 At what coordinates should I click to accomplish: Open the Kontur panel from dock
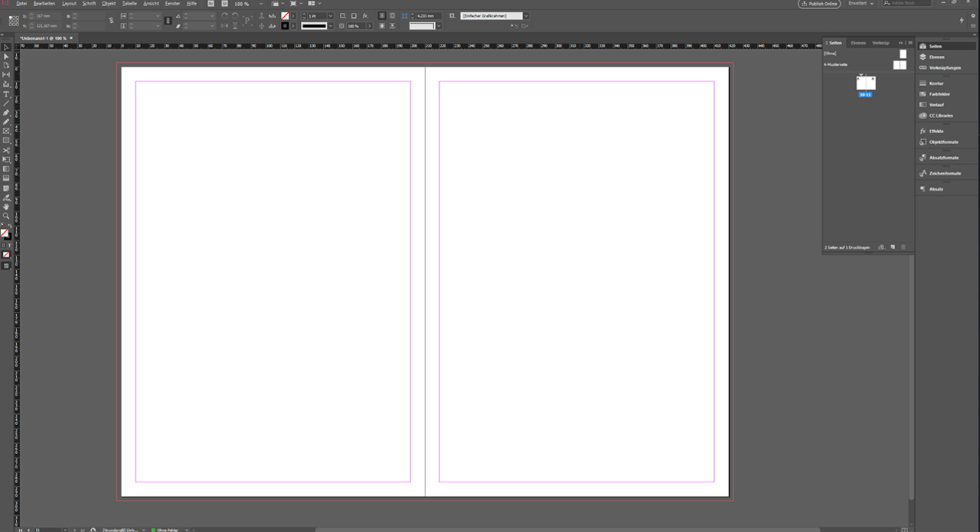(x=936, y=83)
